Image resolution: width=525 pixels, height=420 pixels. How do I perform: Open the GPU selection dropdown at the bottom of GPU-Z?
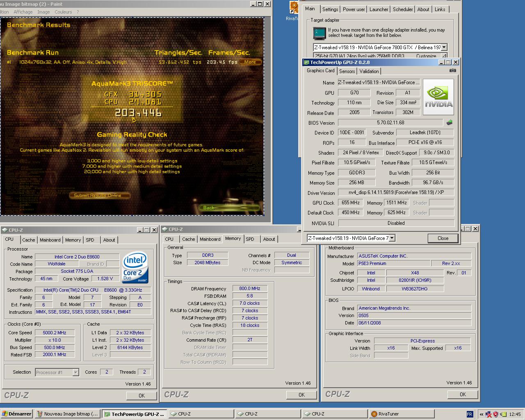pos(392,238)
